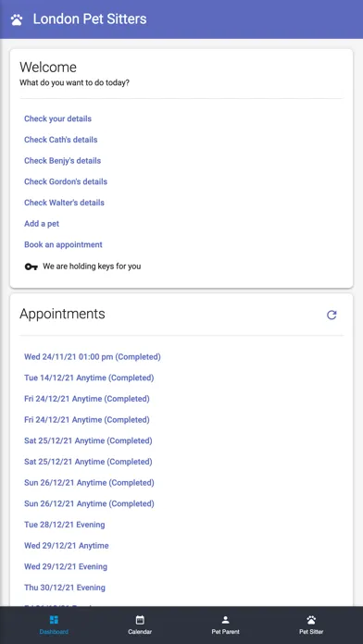Open Tue 14/12/21 Anytime appointment
The image size is (363, 644).
tap(89, 378)
